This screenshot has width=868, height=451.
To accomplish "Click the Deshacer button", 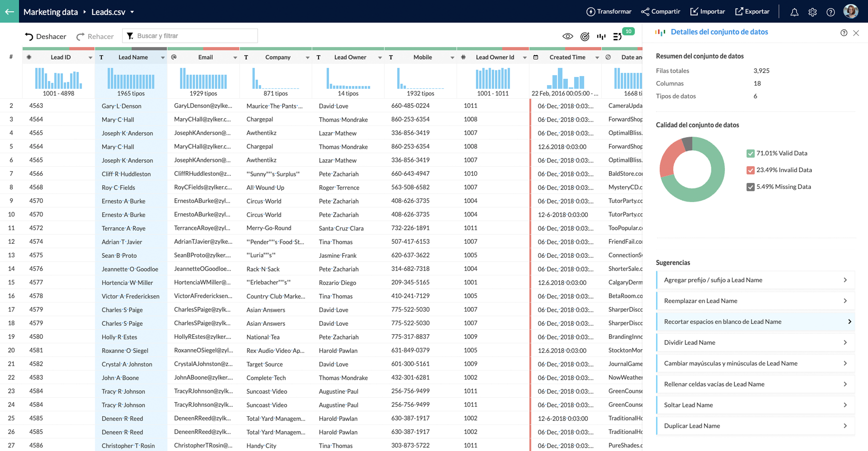I will click(x=45, y=36).
